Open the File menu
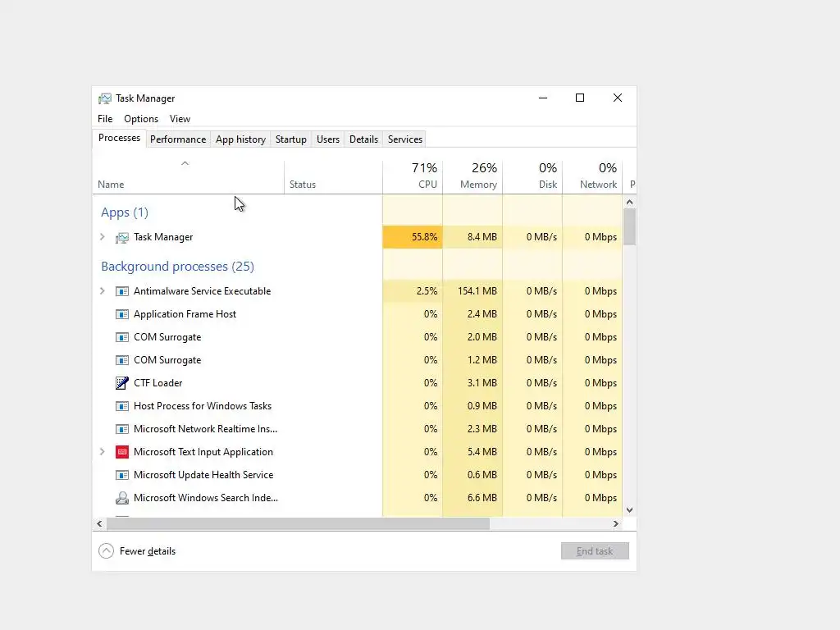Screen dimensions: 840x630 pos(105,119)
